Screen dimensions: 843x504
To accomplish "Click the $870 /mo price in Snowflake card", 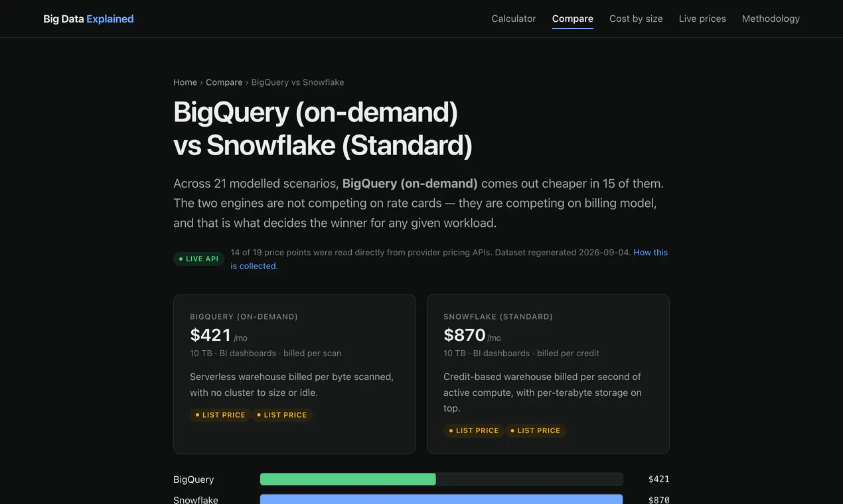I will tap(472, 336).
